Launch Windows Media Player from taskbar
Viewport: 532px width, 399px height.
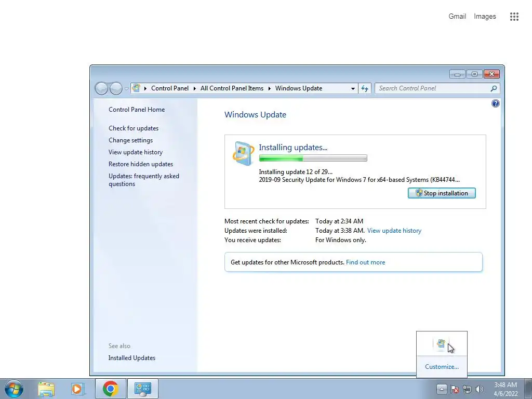coord(78,389)
